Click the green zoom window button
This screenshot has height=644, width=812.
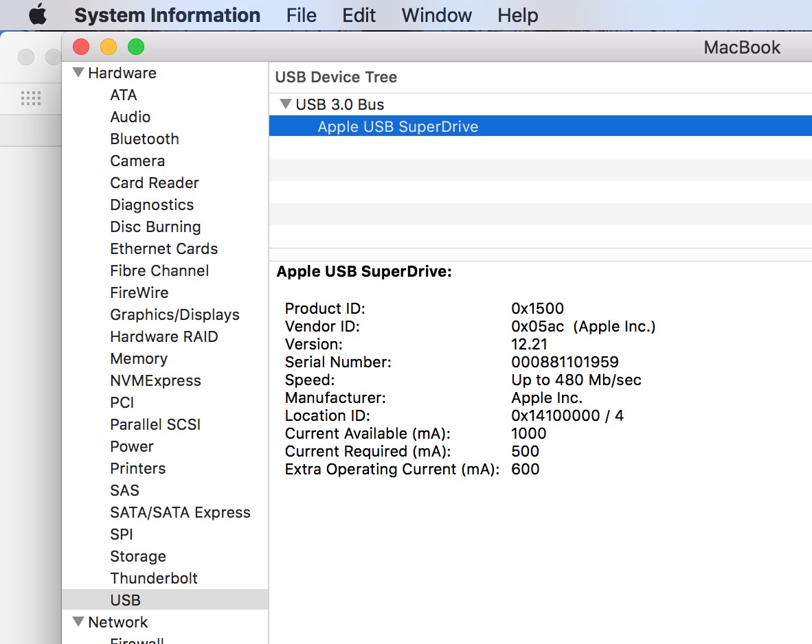pyautogui.click(x=136, y=47)
